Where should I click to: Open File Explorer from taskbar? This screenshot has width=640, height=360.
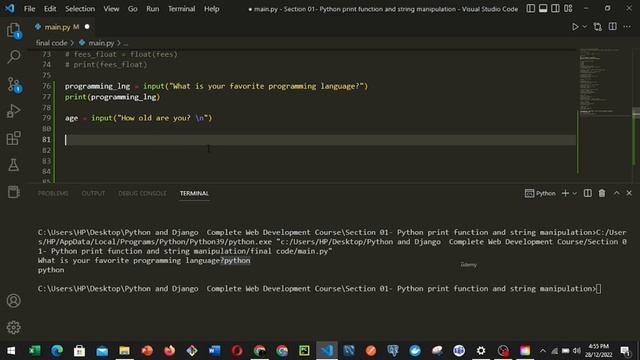point(124,351)
